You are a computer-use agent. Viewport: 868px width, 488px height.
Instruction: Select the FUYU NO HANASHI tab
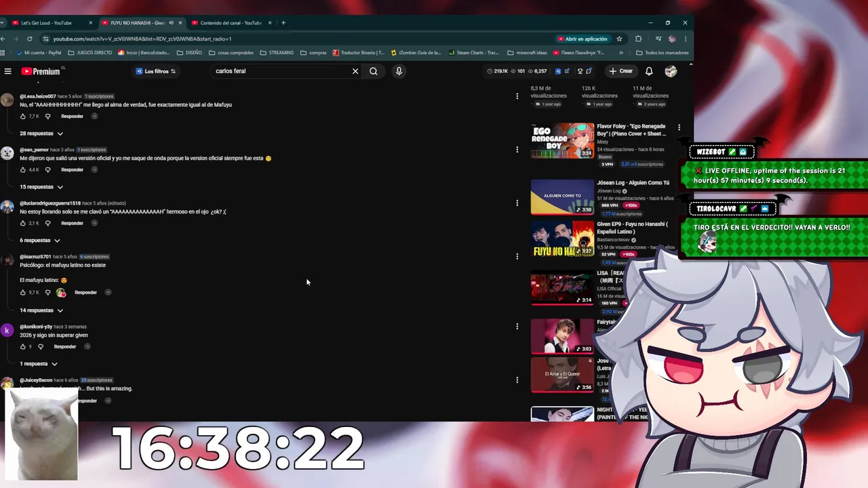click(x=136, y=23)
